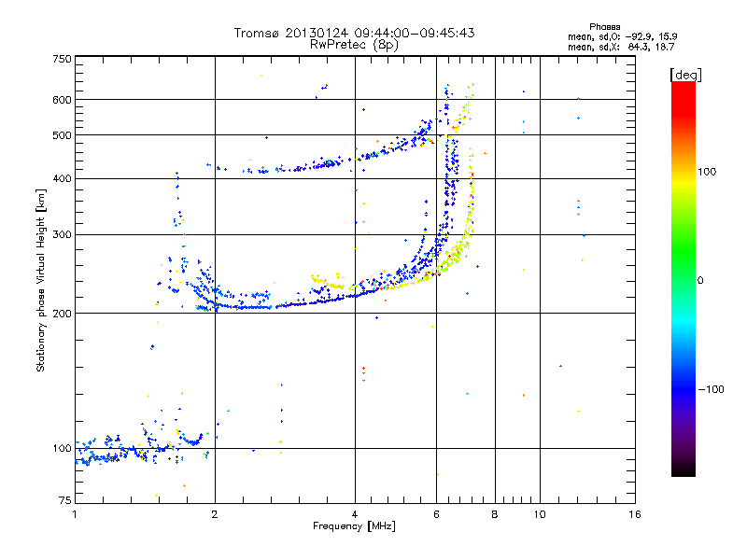Click the 'Frequency [MHz]' x-axis label
The height and width of the screenshot is (560, 747).
coord(354,526)
